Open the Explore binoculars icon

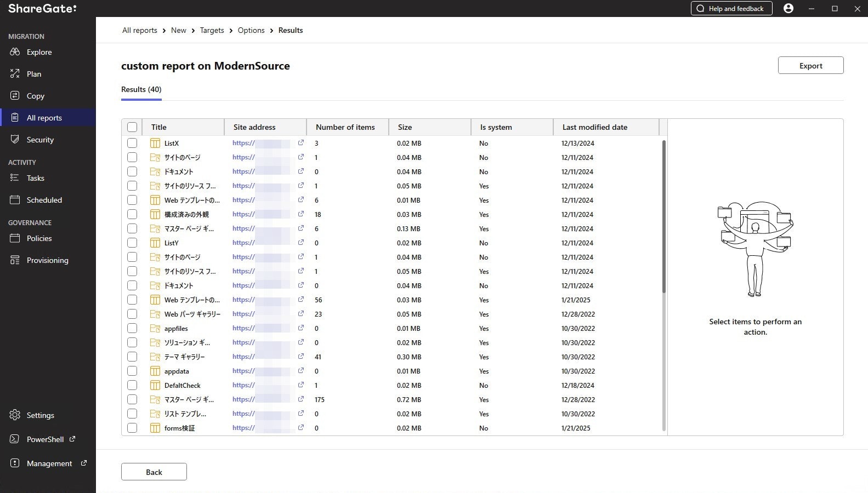[15, 52]
